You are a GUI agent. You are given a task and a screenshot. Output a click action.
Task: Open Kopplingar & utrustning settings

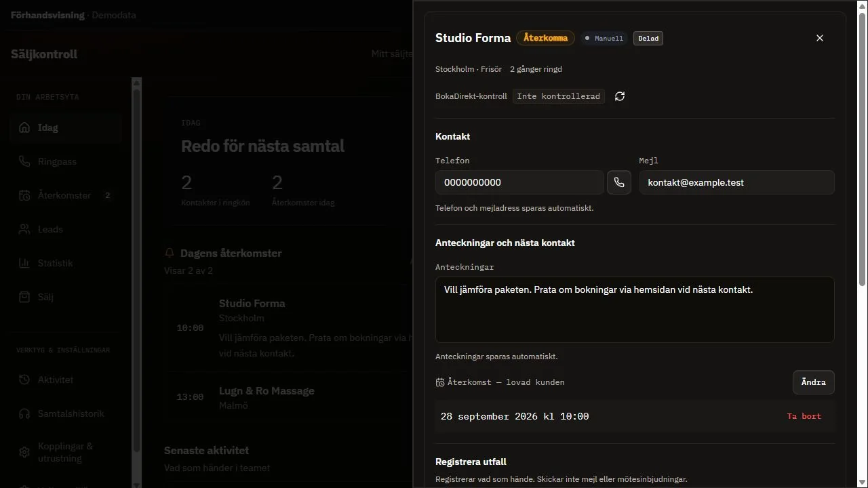tap(66, 452)
